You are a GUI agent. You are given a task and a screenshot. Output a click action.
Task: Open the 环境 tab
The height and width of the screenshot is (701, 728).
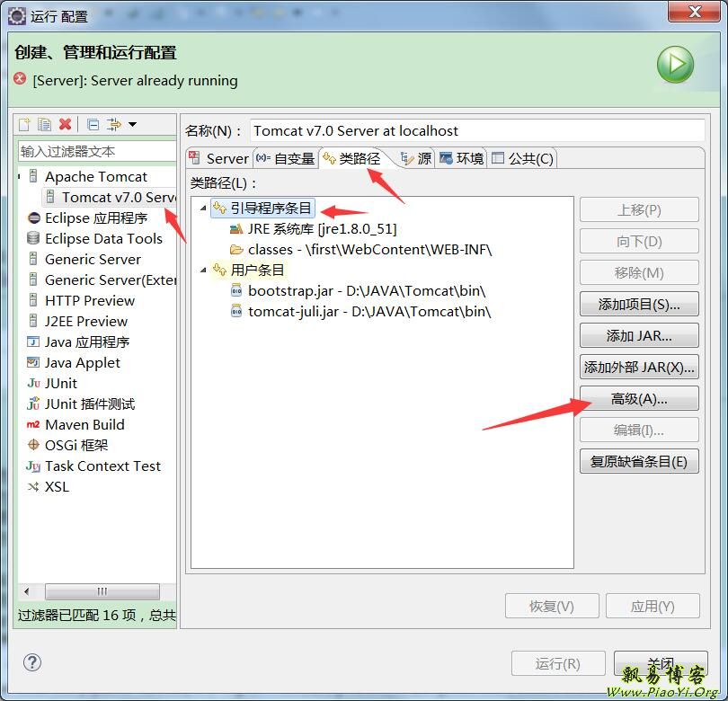(461, 159)
